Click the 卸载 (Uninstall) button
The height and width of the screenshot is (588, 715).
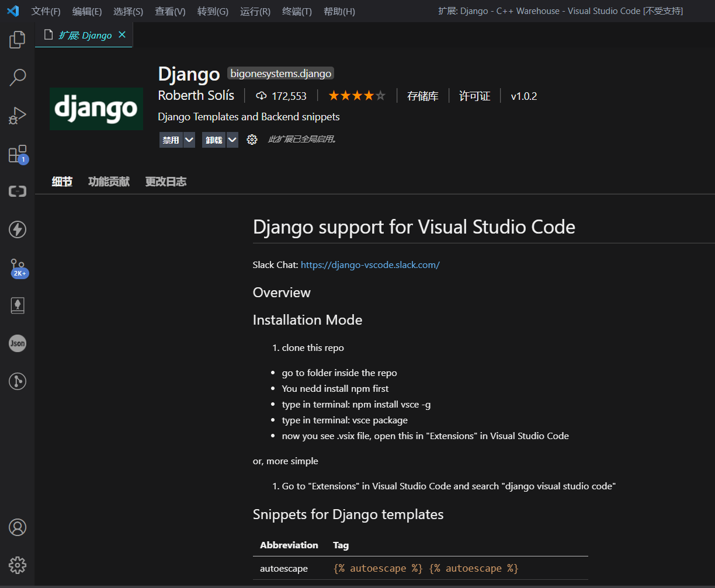214,140
